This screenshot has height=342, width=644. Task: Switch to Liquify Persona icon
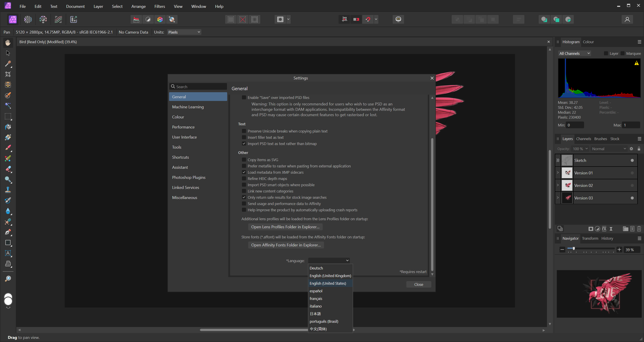(28, 19)
